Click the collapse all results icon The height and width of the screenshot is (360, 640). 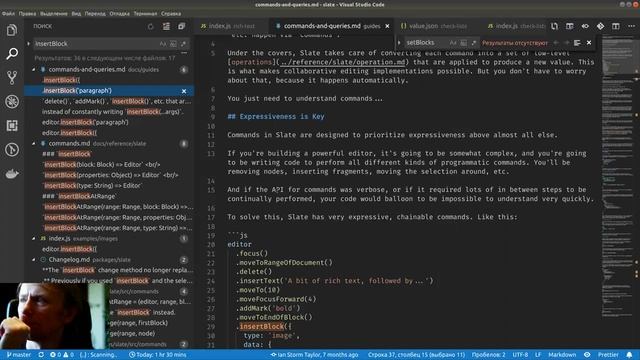[x=182, y=27]
